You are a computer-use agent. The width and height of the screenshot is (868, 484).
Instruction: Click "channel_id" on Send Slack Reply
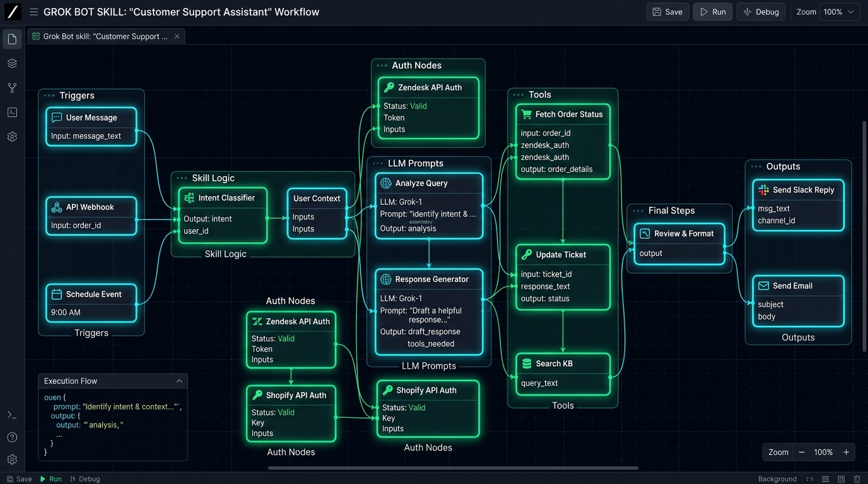click(777, 221)
